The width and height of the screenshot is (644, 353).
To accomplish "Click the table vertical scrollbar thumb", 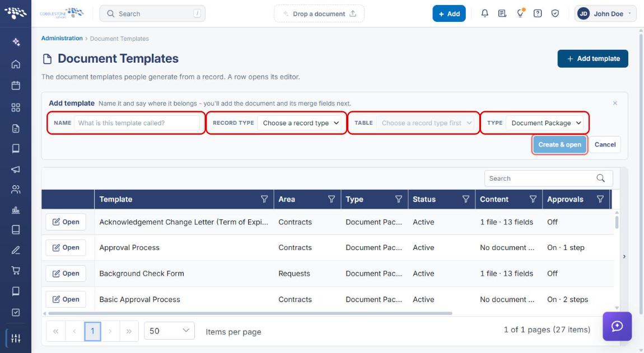I will click(617, 222).
